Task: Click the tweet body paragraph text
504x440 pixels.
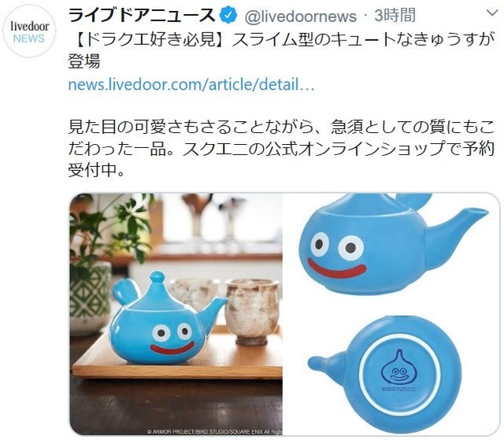Action: point(281,149)
